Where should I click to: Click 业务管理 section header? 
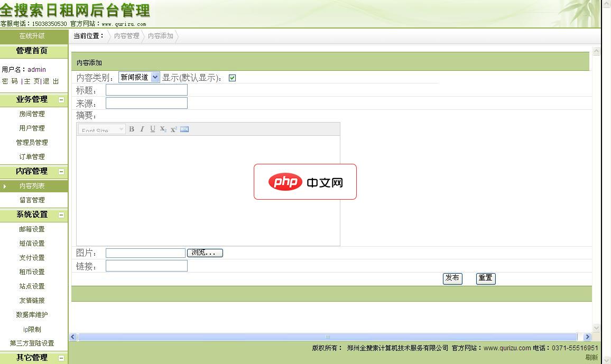pos(32,99)
